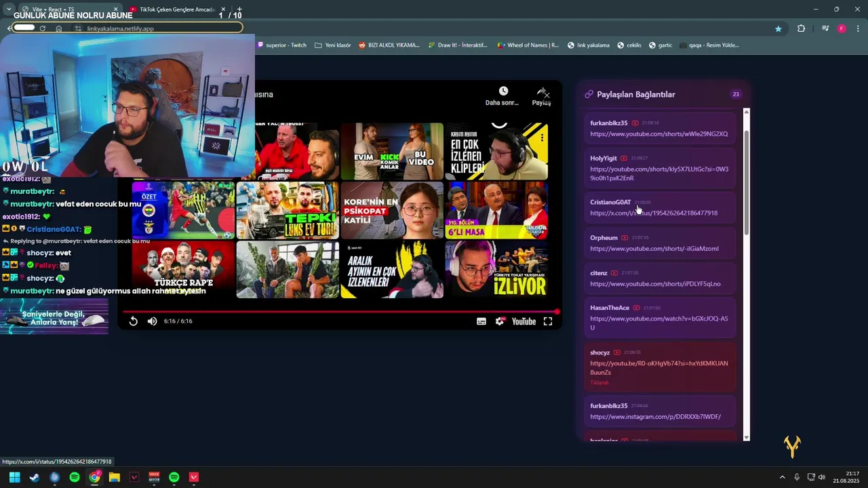Open the volume control in system tray
This screenshot has height=488, width=868.
[x=822, y=477]
